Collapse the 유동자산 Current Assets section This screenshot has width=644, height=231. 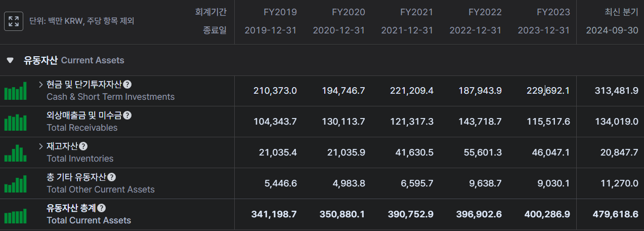tap(10, 60)
